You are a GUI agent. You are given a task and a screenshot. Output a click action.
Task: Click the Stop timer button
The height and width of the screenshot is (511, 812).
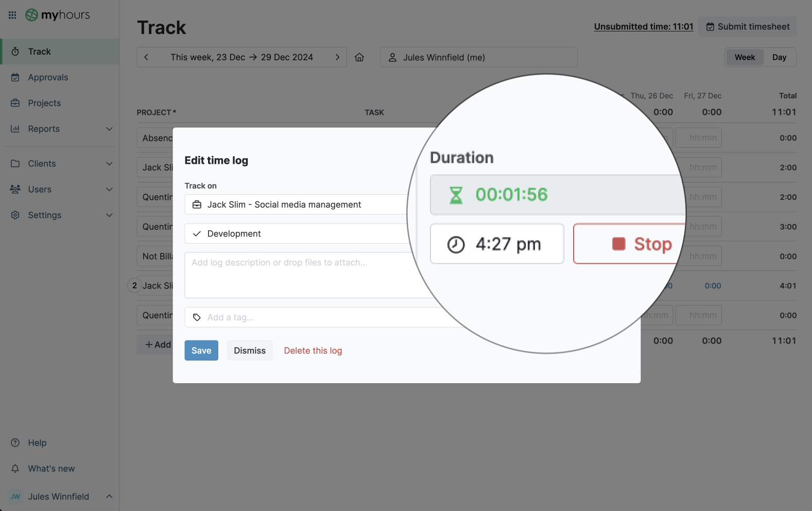tap(630, 244)
